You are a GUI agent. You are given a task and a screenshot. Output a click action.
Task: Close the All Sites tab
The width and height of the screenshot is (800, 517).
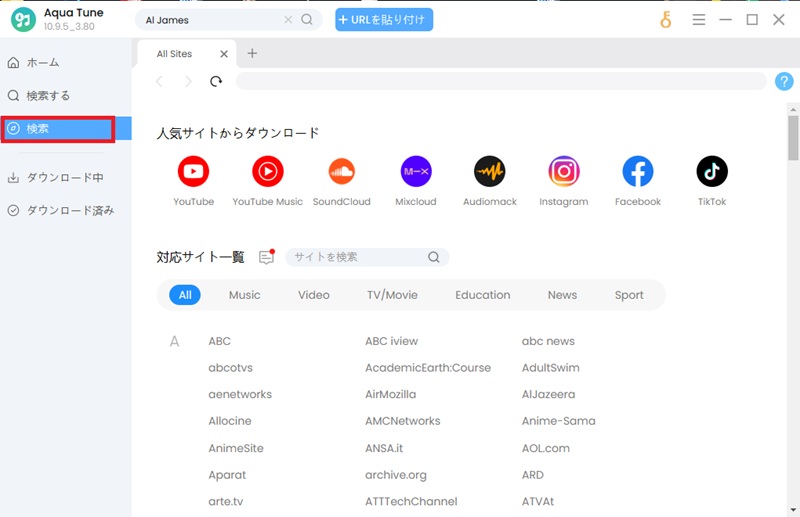(224, 54)
